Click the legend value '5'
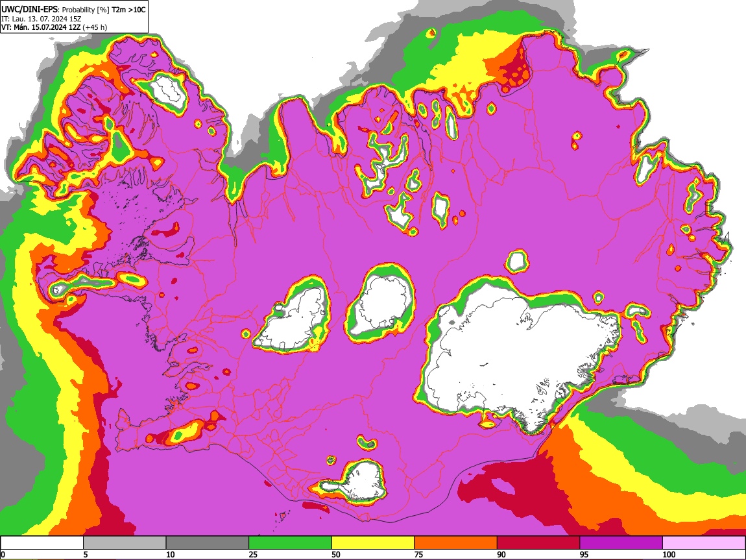The height and width of the screenshot is (560, 746). [x=86, y=554]
